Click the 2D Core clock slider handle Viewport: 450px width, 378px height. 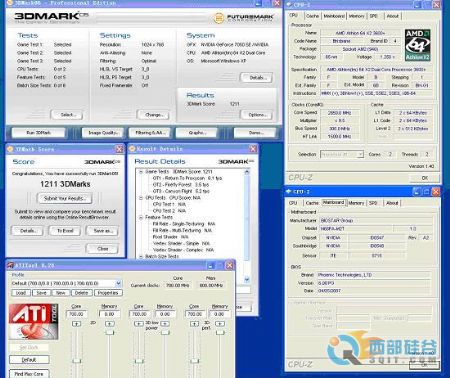[77, 361]
